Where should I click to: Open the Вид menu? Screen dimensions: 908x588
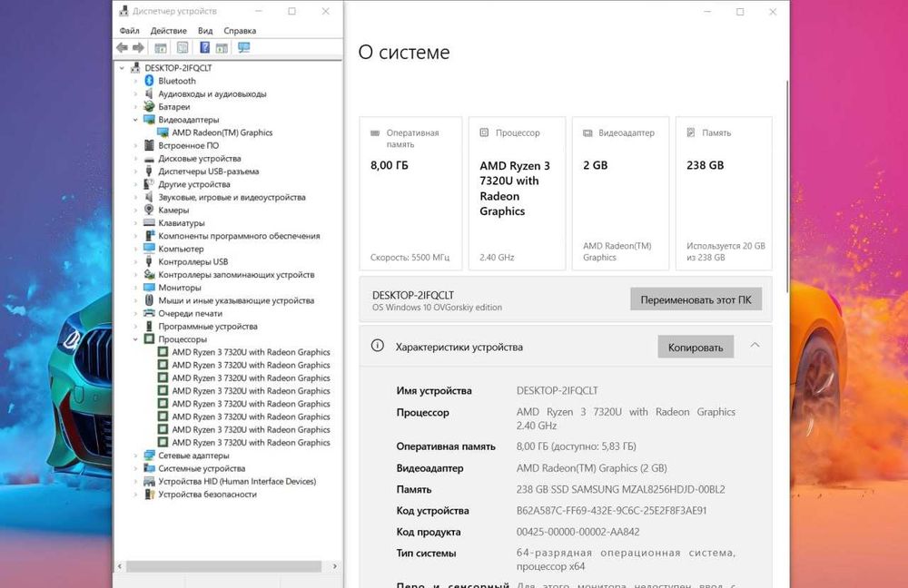[x=205, y=31]
